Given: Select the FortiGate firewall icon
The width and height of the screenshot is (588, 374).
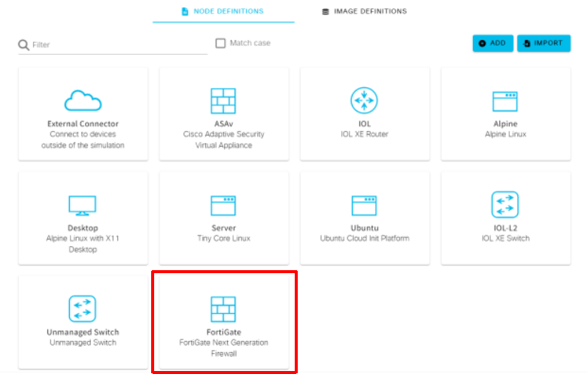Looking at the screenshot, I should click(223, 309).
